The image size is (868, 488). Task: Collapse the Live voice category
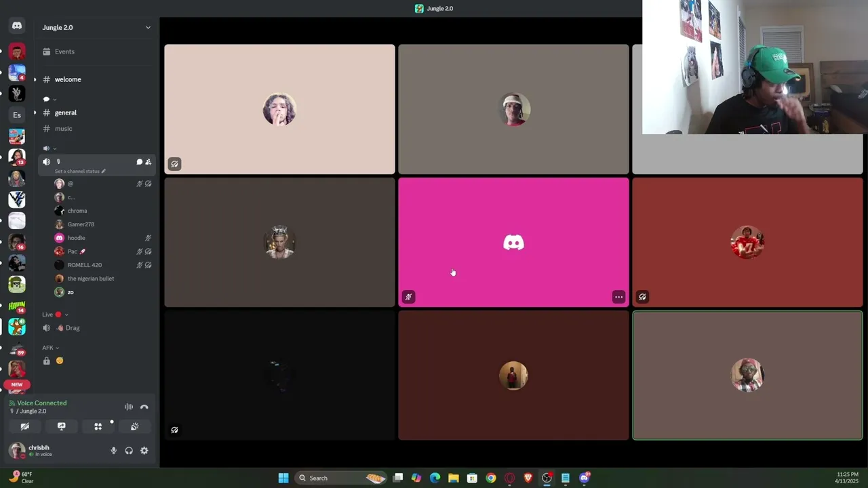coord(55,314)
